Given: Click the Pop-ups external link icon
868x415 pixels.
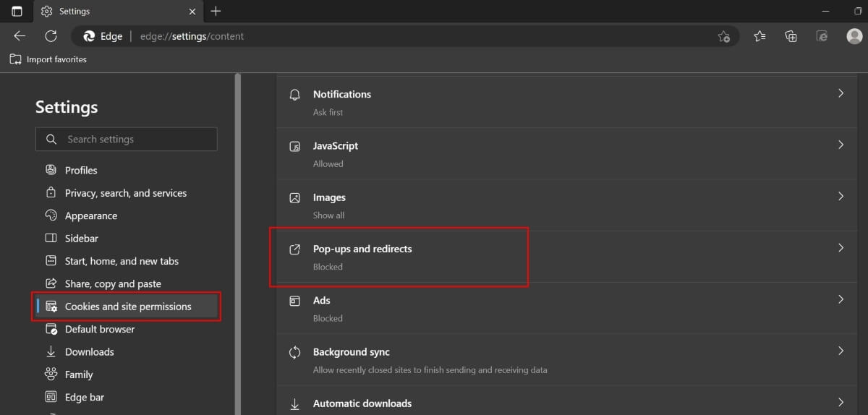Looking at the screenshot, I should [294, 249].
